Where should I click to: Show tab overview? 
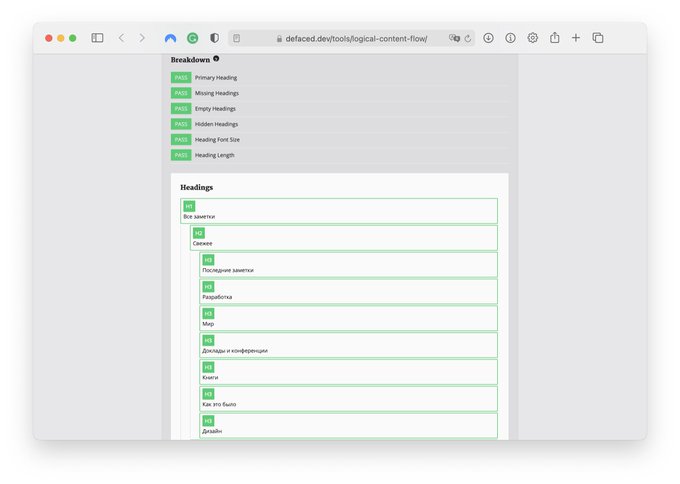tap(598, 38)
